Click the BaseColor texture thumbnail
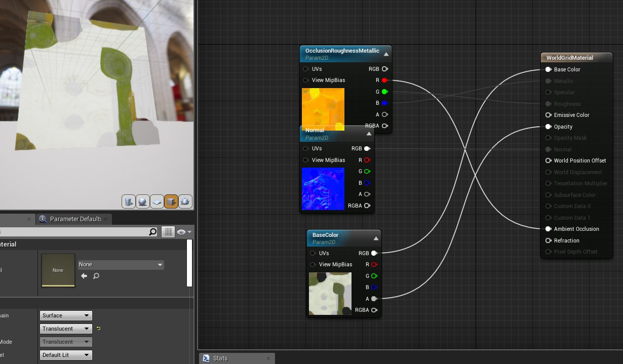 [330, 294]
